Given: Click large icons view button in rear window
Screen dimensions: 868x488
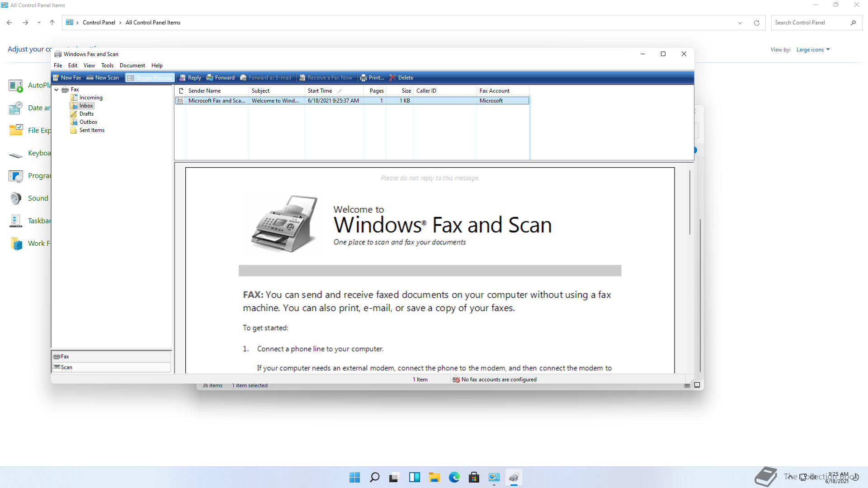Looking at the screenshot, I should (x=697, y=385).
